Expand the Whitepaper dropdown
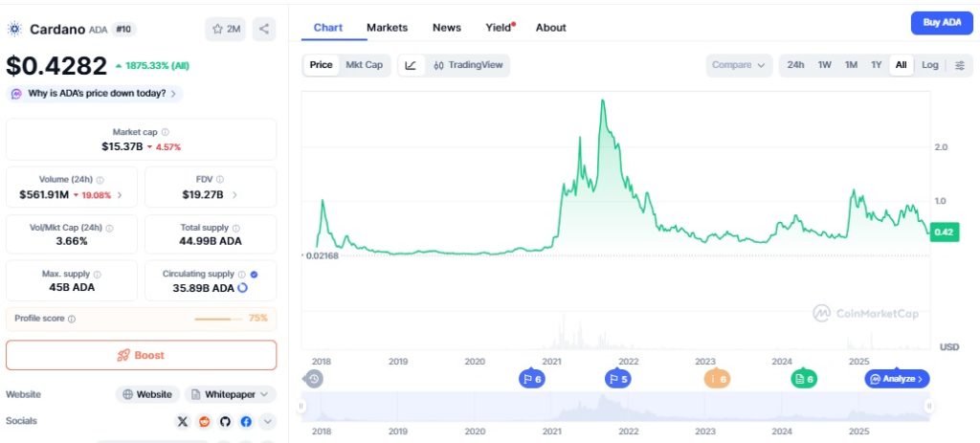 pos(231,394)
